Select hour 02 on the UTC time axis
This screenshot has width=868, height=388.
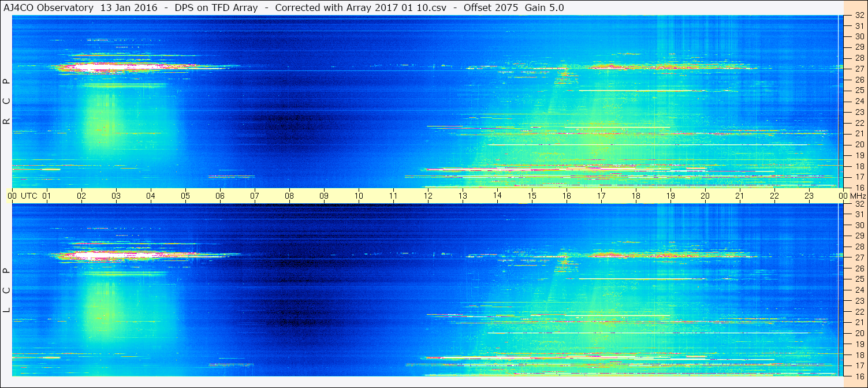[81, 196]
